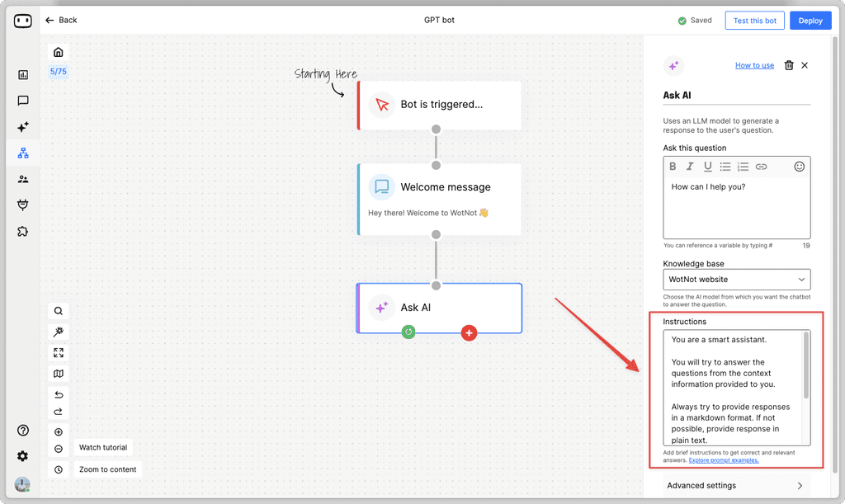Open the How to use link
This screenshot has height=504, width=845.
[754, 65]
